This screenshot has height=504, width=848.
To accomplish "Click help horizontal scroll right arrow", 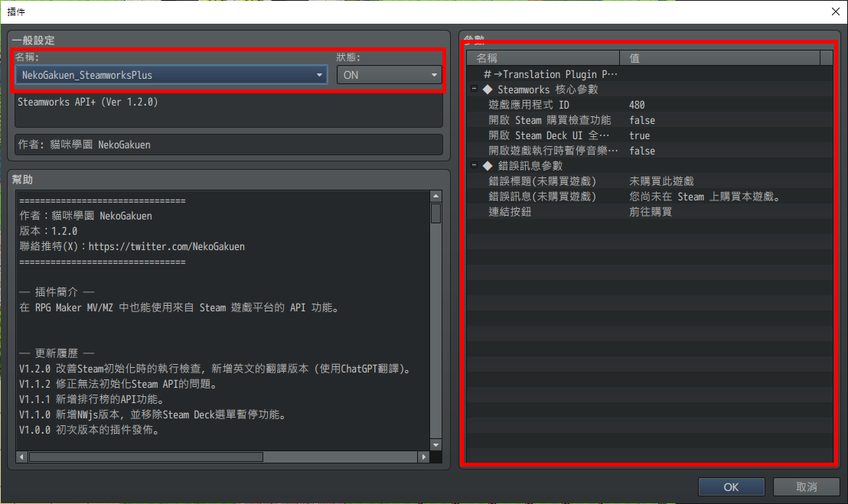I will pos(423,457).
